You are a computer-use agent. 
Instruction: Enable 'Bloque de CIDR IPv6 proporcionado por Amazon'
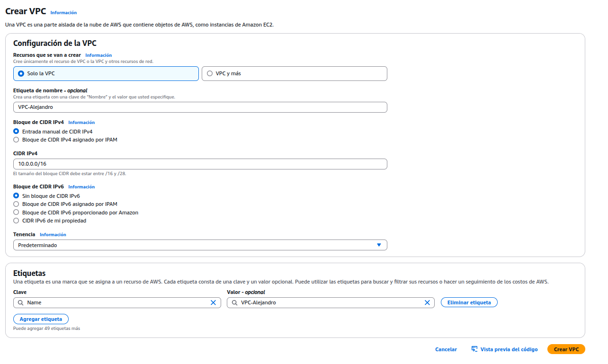pyautogui.click(x=17, y=213)
